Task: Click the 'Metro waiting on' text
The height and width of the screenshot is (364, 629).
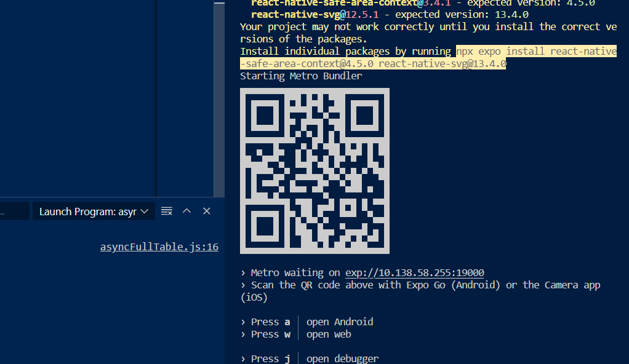Action: pyautogui.click(x=295, y=272)
